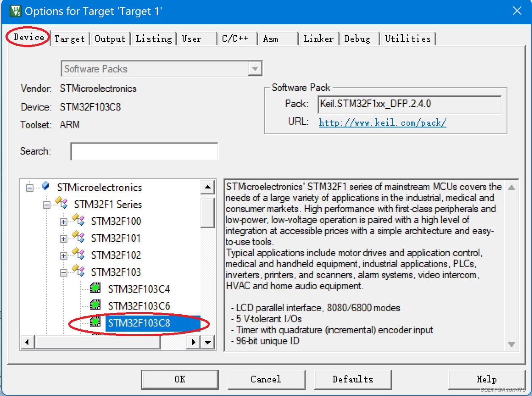The height and width of the screenshot is (396, 532).
Task: Click the STM32F102 subfamily icon
Action: (79, 254)
